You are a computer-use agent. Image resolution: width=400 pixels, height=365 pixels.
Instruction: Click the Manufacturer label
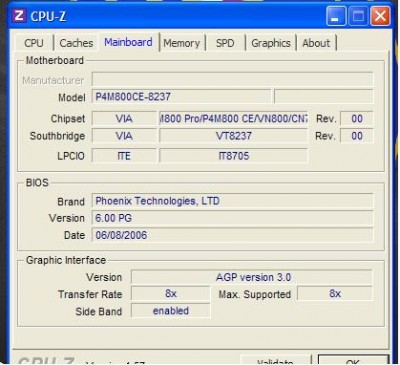pos(53,80)
